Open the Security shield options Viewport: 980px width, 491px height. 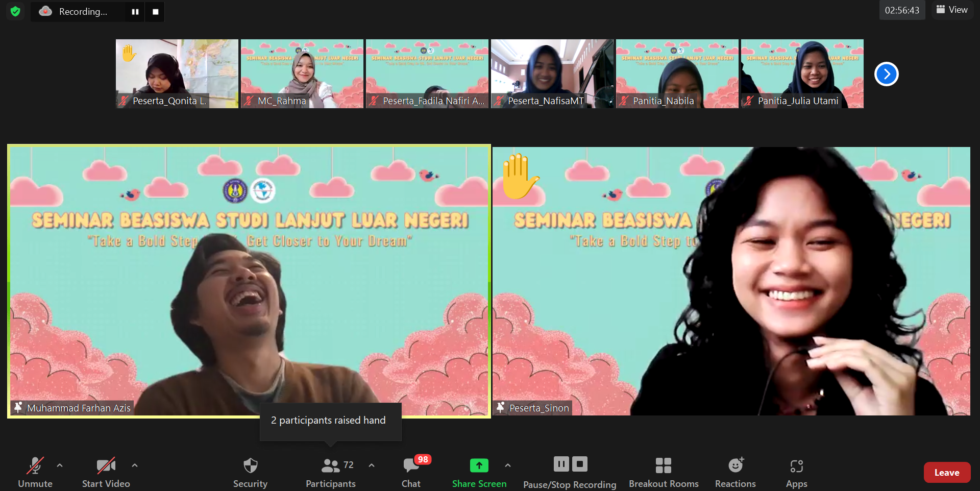[250, 472]
